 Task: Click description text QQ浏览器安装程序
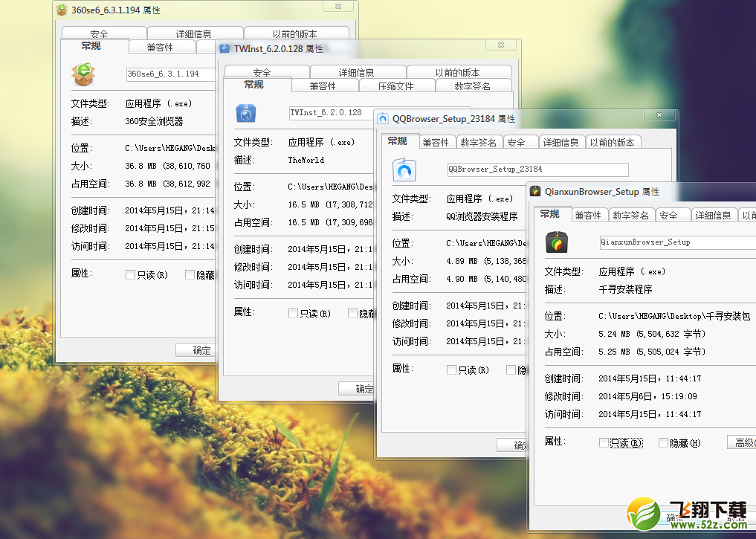tap(482, 216)
